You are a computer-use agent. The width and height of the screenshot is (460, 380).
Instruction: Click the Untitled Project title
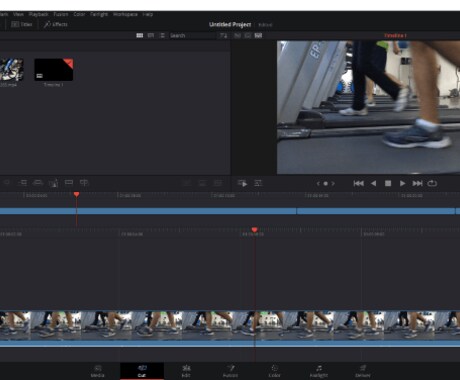(230, 24)
